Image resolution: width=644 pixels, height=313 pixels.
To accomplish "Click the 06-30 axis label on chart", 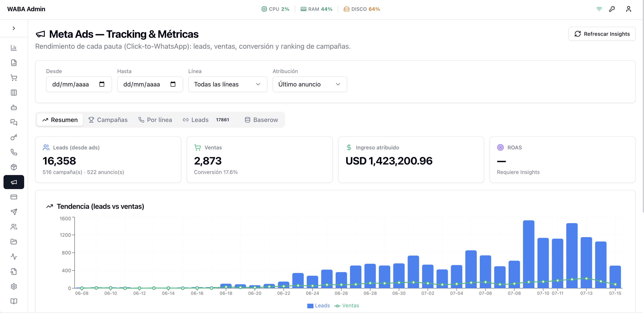I will tap(399, 293).
